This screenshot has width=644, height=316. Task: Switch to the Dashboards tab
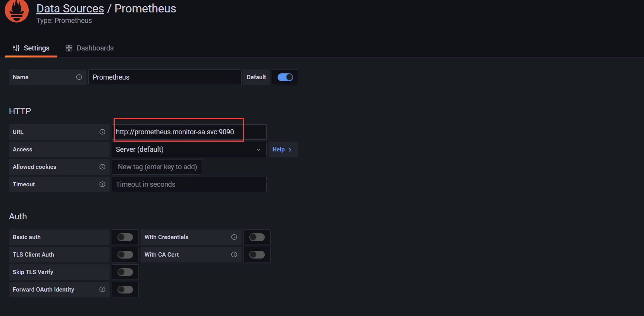90,48
